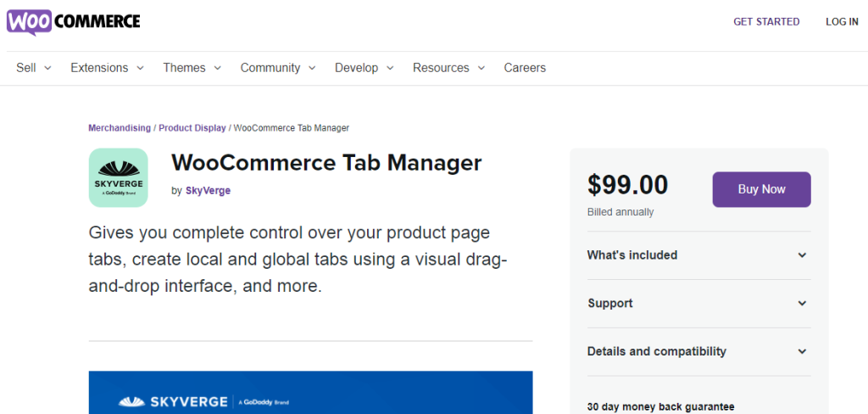Viewport: 868px width, 414px height.
Task: Open Product Display breadcrumb link
Action: 192,128
